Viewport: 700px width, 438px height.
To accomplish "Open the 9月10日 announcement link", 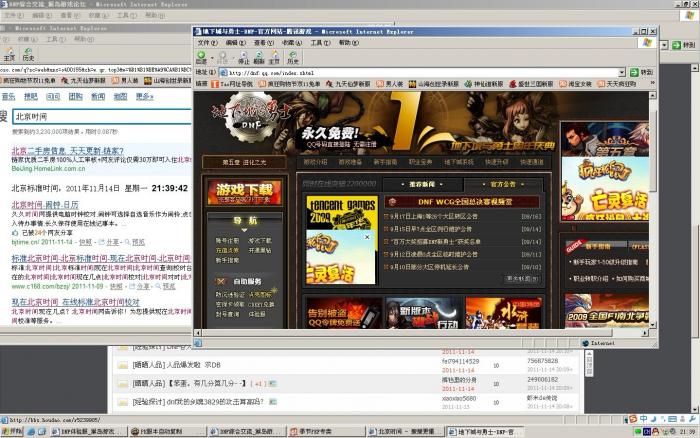I will coord(427,267).
